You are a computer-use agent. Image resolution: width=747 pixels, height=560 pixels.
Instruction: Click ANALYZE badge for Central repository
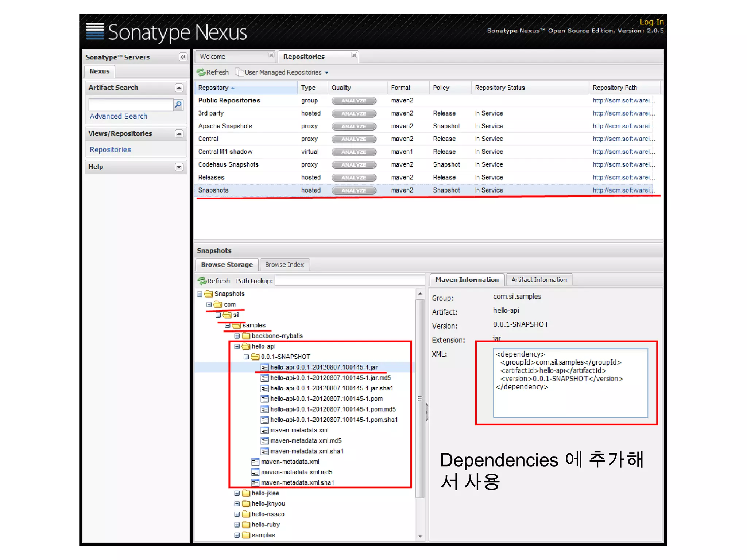[353, 139]
